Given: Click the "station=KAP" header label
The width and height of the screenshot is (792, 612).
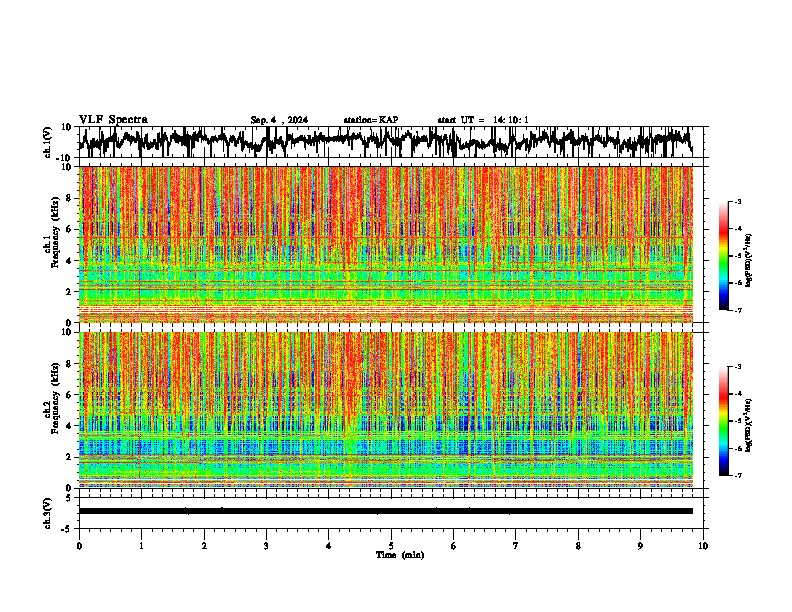Looking at the screenshot, I should tap(371, 120).
